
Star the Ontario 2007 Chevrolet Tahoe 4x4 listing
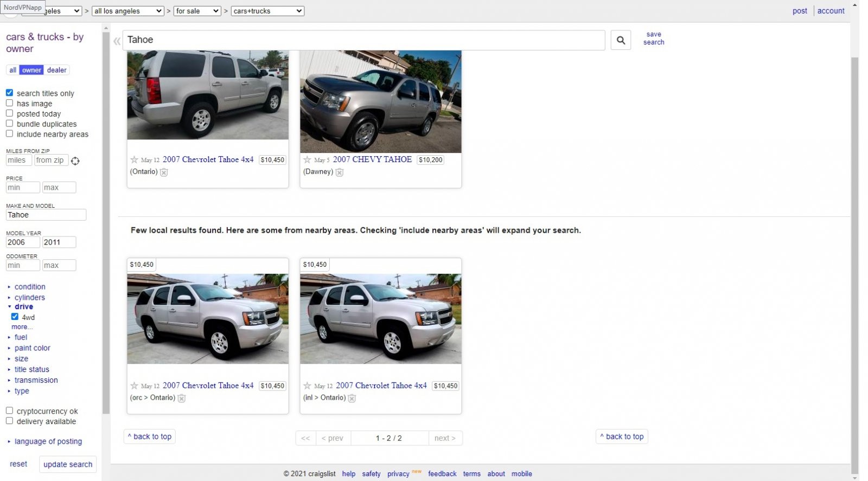[x=135, y=159]
